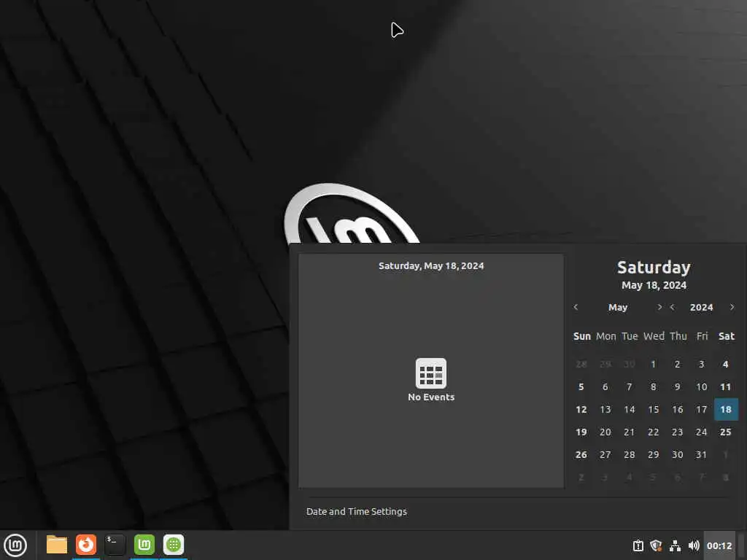Go to previous month arrow beside May

pyautogui.click(x=576, y=307)
